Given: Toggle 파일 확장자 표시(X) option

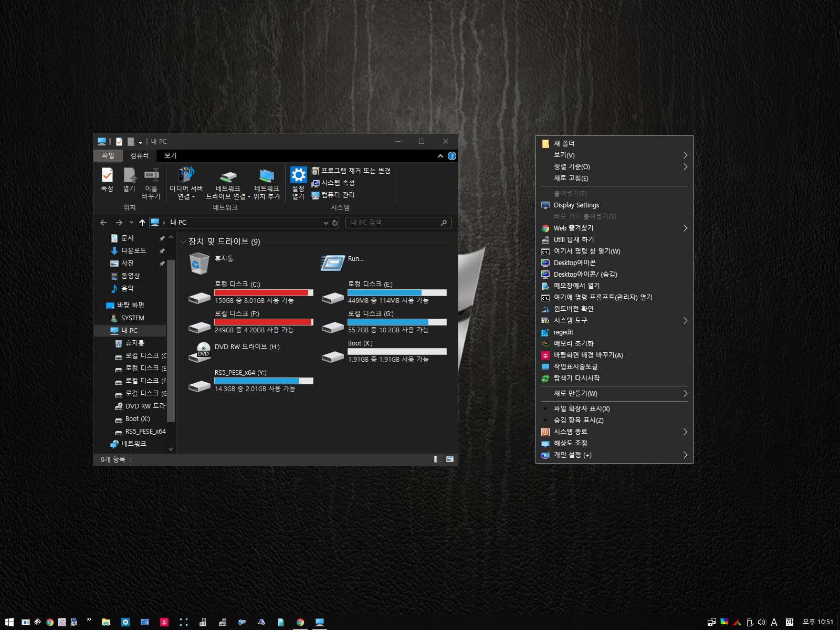Looking at the screenshot, I should tap(614, 408).
